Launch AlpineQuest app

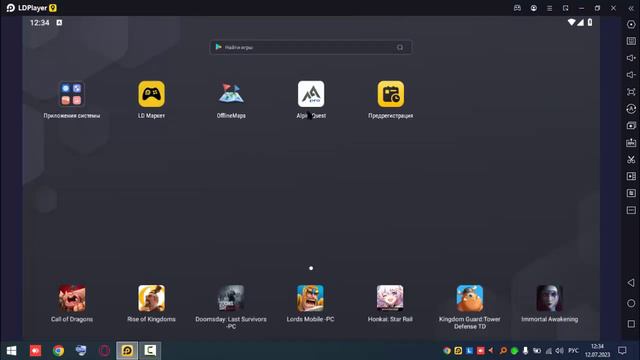pos(311,94)
